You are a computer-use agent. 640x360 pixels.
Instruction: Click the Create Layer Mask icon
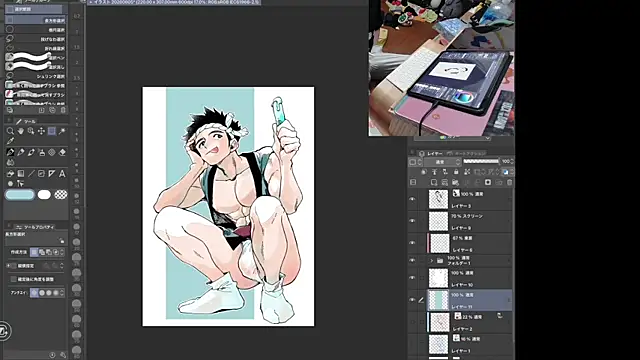[x=488, y=182]
